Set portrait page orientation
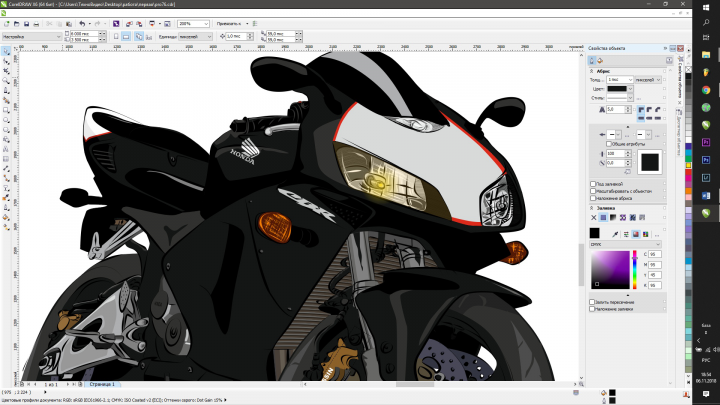 coord(116,36)
